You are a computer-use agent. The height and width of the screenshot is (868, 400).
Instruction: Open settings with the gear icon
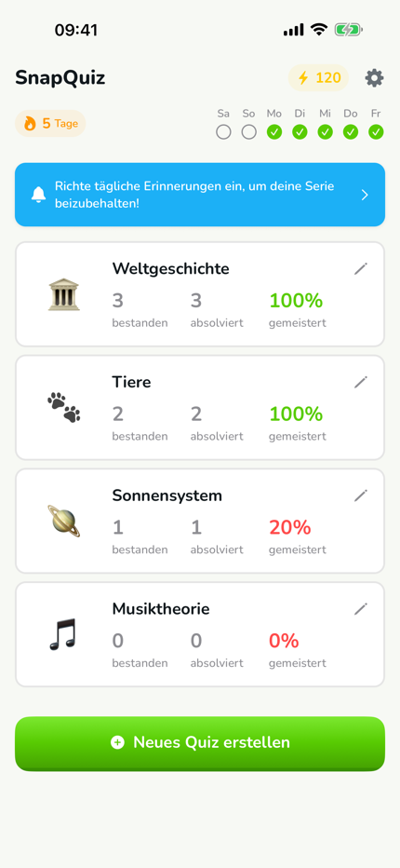(x=375, y=78)
